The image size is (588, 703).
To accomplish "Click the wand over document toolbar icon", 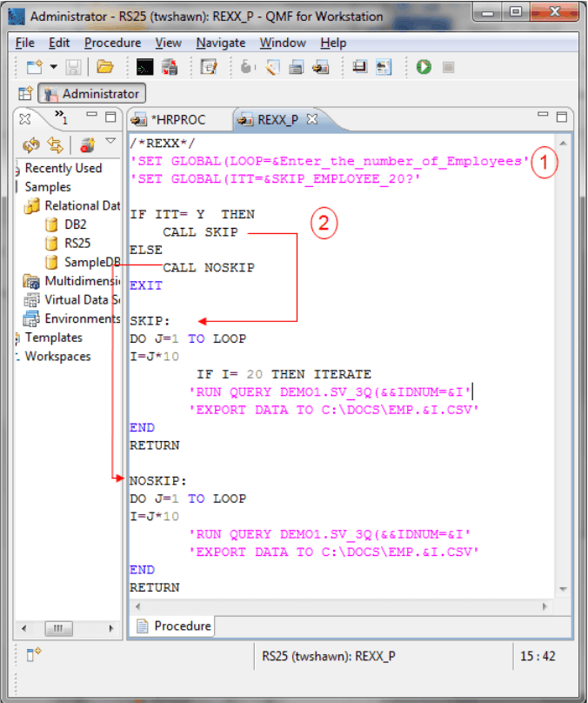I will tap(272, 67).
